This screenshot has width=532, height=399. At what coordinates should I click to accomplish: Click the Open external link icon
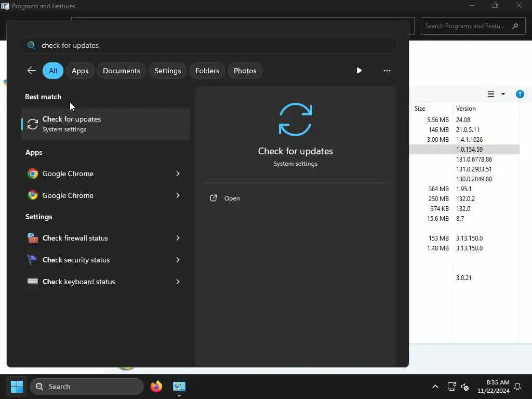(x=214, y=198)
